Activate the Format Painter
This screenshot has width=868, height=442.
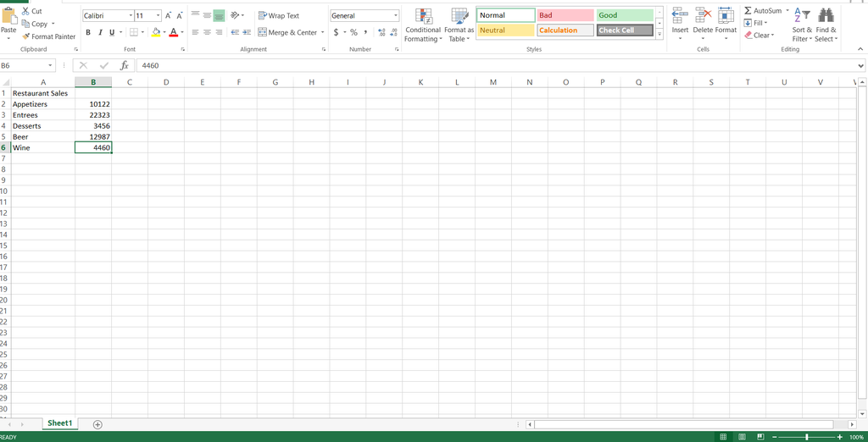pyautogui.click(x=48, y=36)
